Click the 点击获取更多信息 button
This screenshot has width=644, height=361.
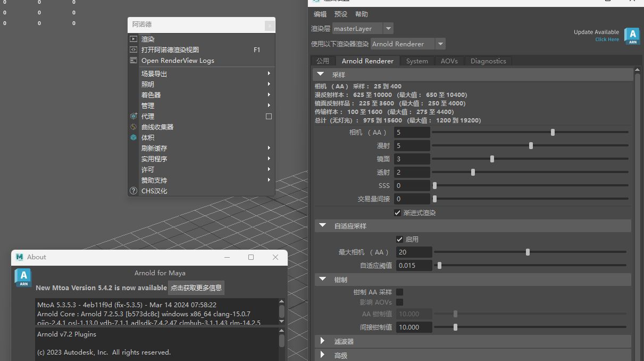pos(196,288)
